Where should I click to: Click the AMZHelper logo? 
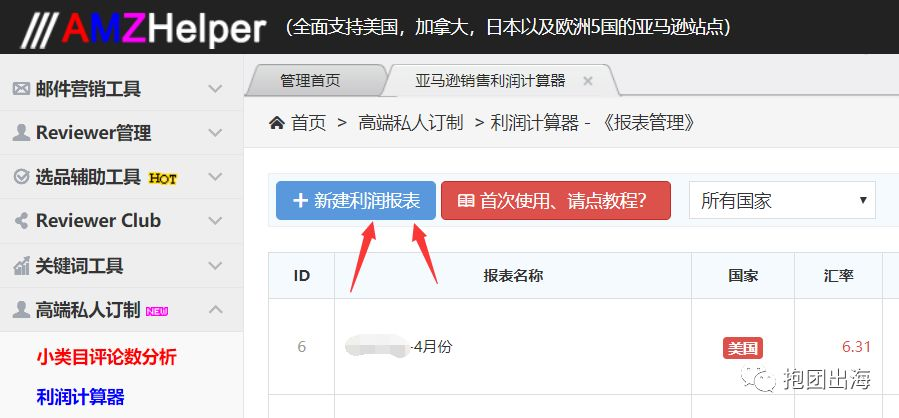144,28
